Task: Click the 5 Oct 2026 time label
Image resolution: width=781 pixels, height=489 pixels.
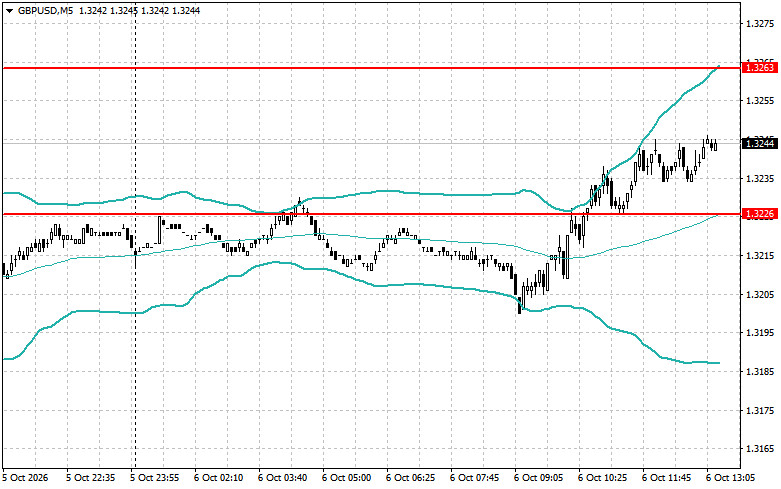Action: point(25,478)
